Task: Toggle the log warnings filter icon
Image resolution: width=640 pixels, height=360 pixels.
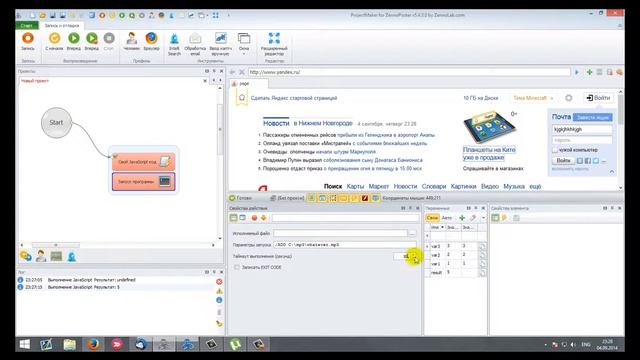Action: [x=219, y=291]
